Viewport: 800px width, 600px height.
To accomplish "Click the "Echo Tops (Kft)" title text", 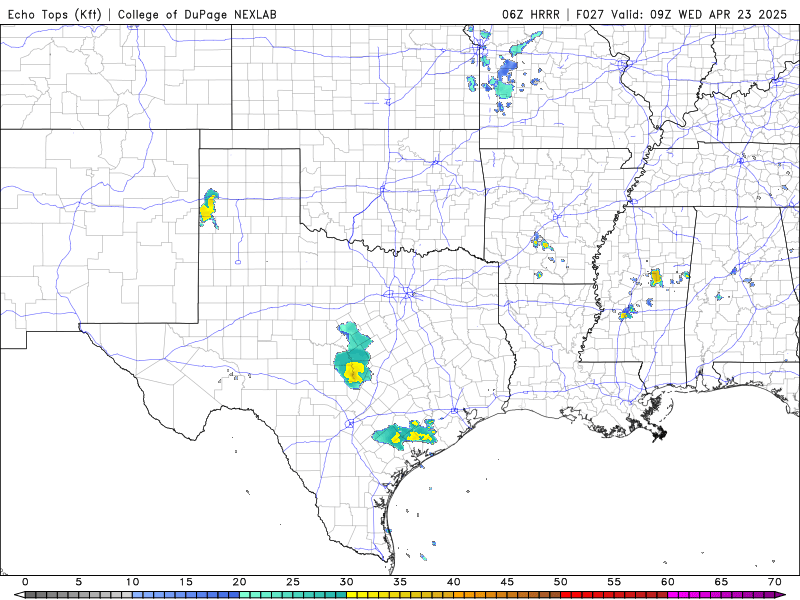I will [54, 14].
